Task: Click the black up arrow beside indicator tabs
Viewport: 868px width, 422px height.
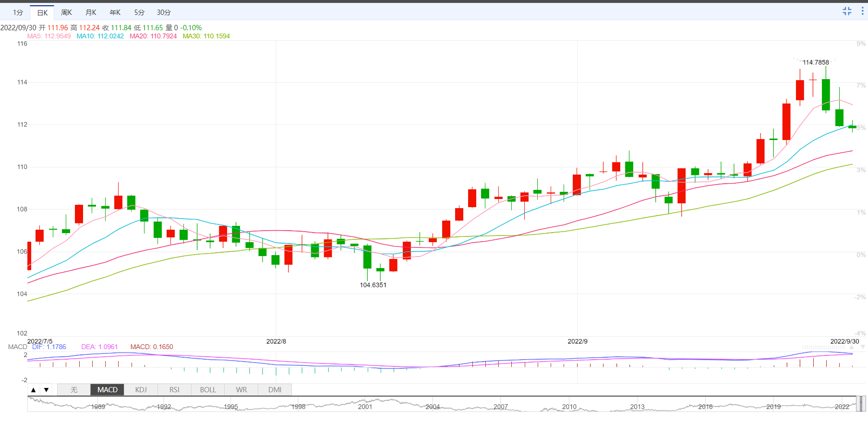Action: pos(34,390)
